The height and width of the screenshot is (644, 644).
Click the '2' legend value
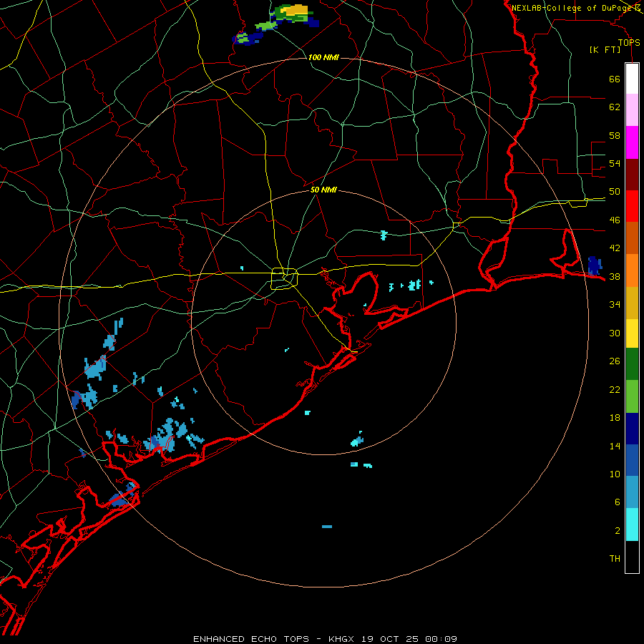click(x=618, y=531)
